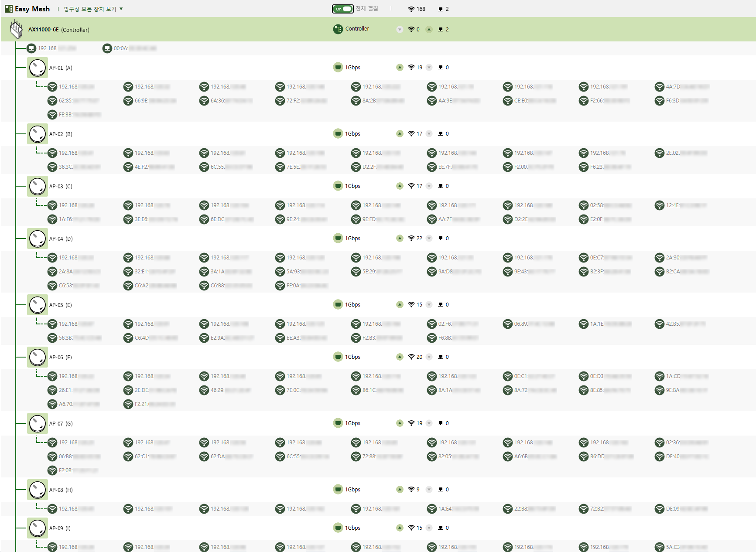Click the wired client 192.168 icon under controller

(x=31, y=48)
